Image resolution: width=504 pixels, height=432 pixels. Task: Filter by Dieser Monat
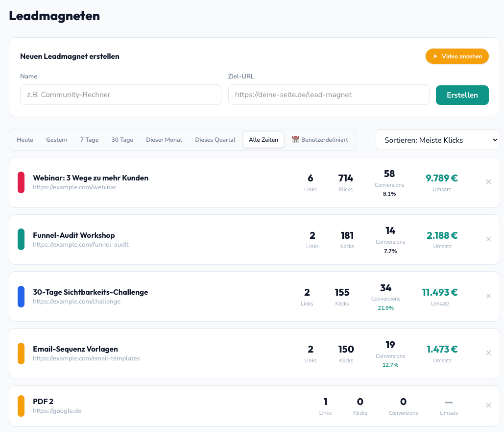coord(164,140)
